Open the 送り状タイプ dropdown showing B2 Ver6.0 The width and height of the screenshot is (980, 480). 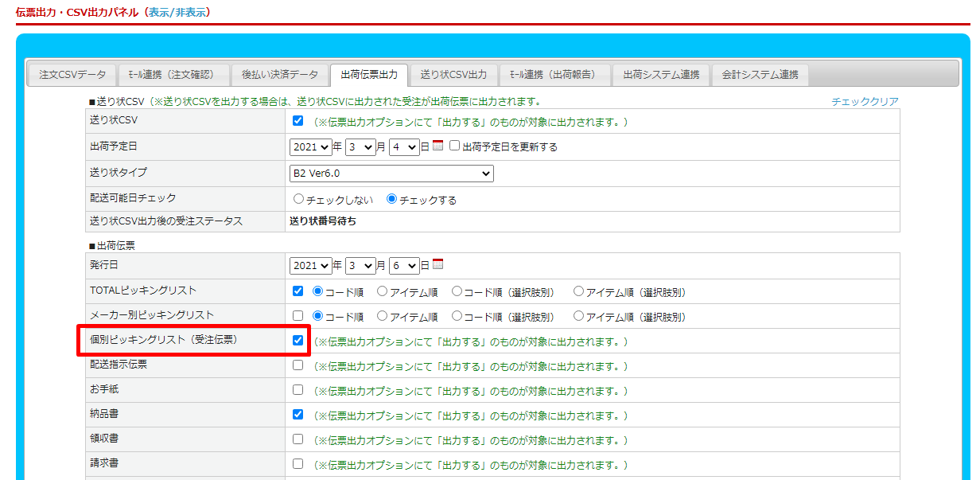[x=391, y=174]
